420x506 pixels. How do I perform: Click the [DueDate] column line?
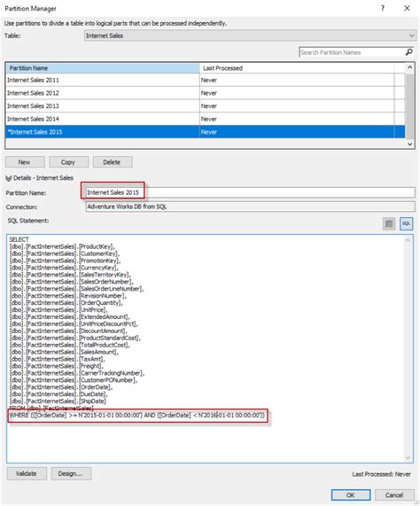click(58, 394)
